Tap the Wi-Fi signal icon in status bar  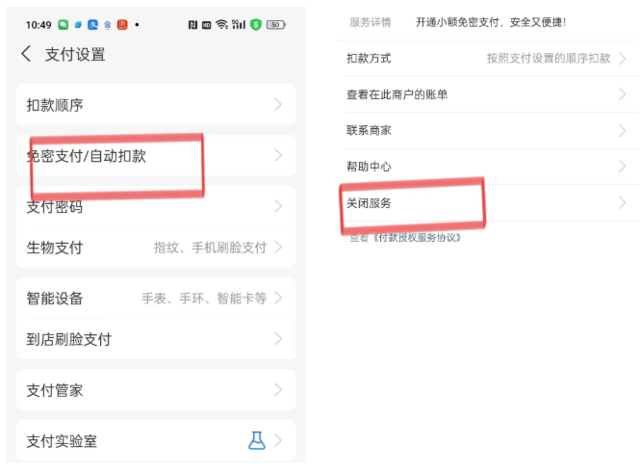coord(221,24)
